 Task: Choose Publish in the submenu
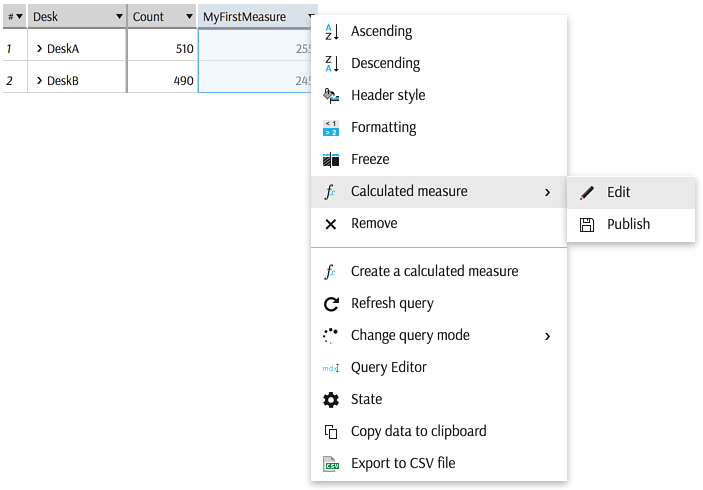pyautogui.click(x=631, y=224)
